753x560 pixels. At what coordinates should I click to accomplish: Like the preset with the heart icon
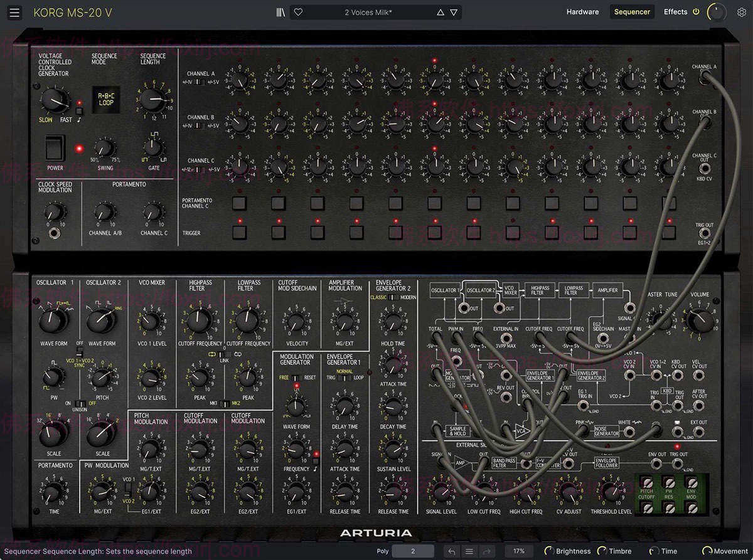tap(298, 12)
